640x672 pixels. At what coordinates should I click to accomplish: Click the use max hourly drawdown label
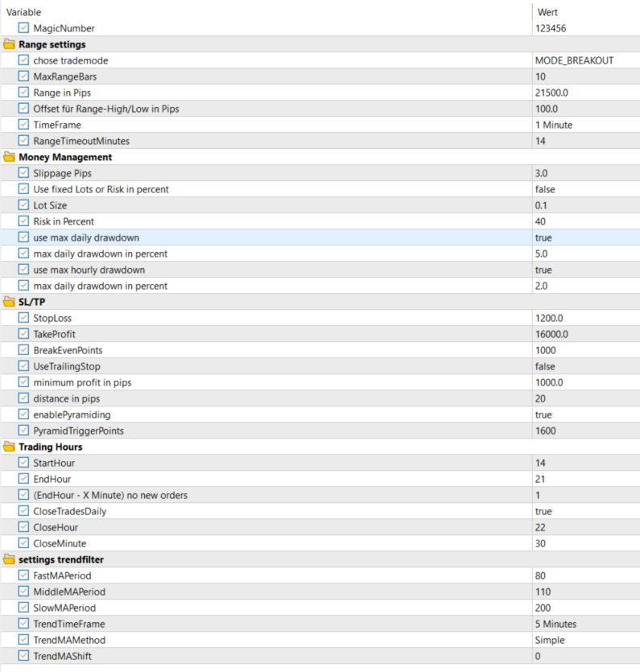89,270
